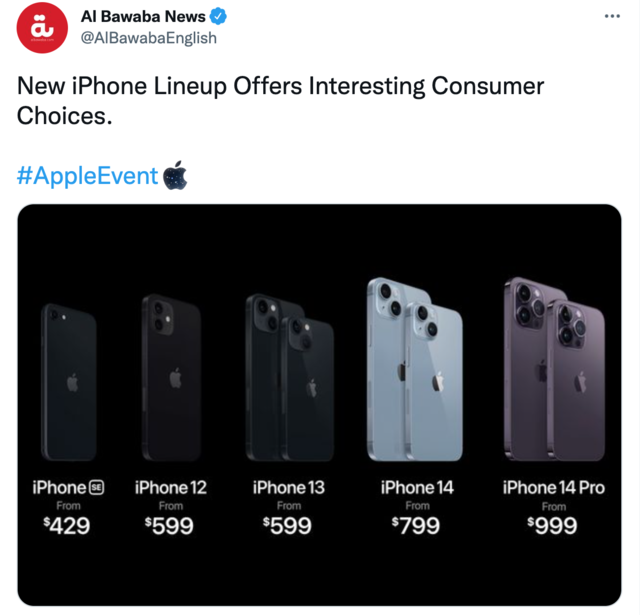This screenshot has height=615, width=640.
Task: Select the iPhone 14 Pro label
Action: 553,488
